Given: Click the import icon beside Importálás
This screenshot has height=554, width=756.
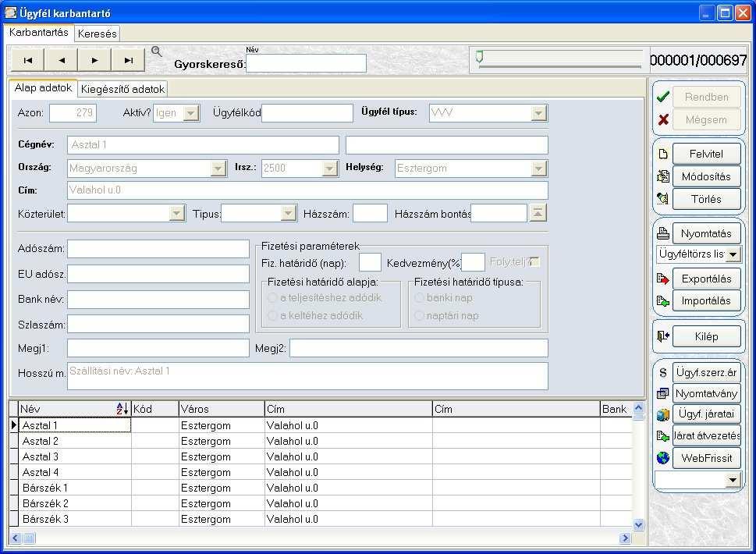Looking at the screenshot, I should coord(663,301).
